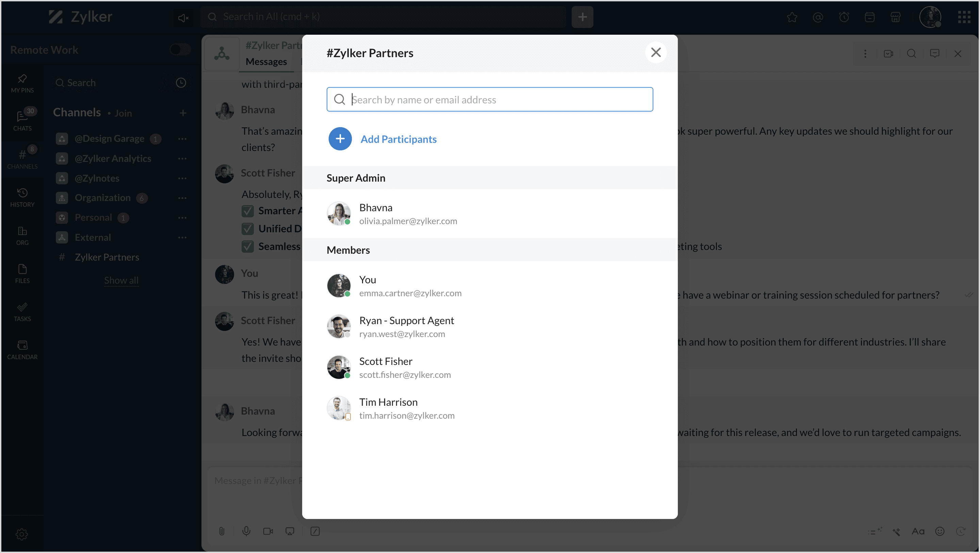The width and height of the screenshot is (980, 553).
Task: Open more options for Organization channel
Action: (182, 198)
